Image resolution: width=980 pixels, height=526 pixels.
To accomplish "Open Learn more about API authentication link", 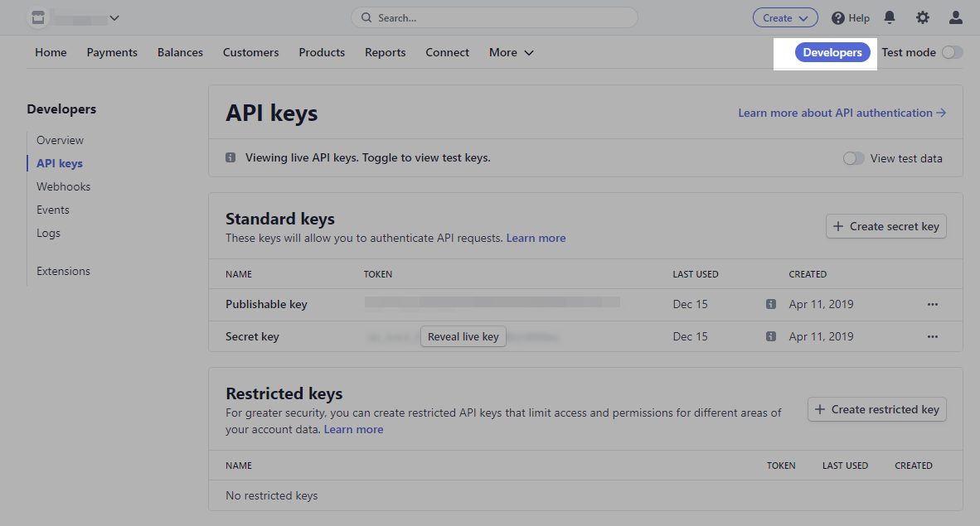I will click(842, 113).
